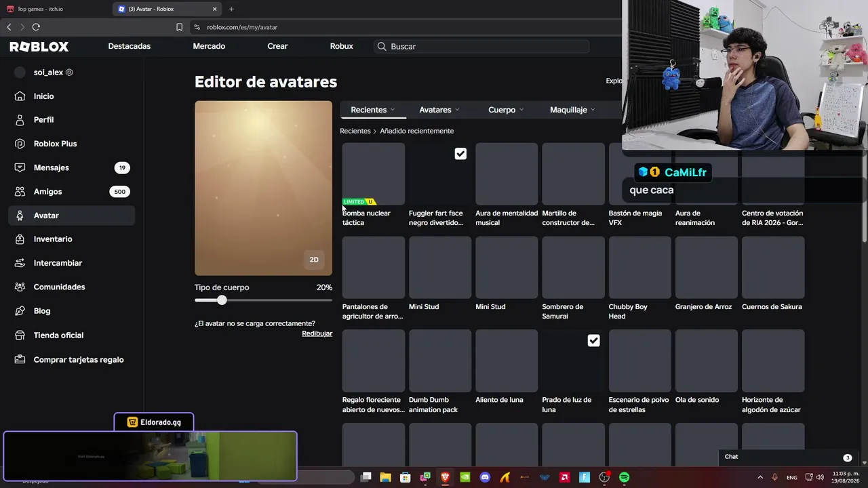Screen dimensions: 868x488
Task: Click the Intercambiar icon in sidebar
Action: [x=20, y=263]
